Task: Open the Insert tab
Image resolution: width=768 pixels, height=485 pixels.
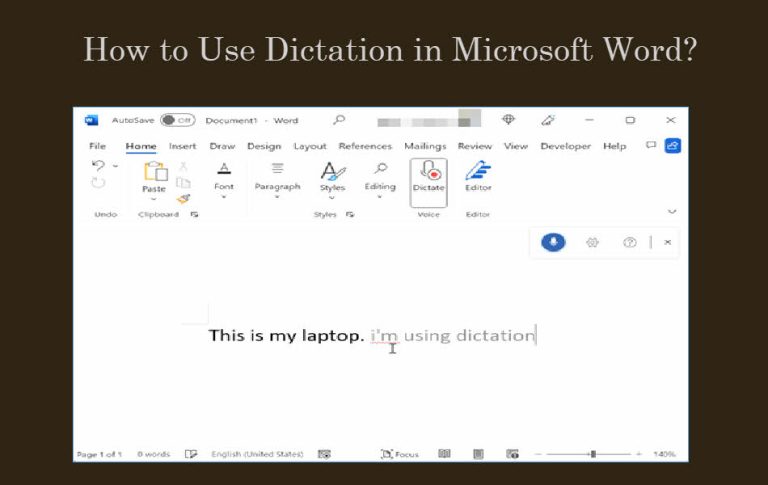Action: [x=182, y=146]
